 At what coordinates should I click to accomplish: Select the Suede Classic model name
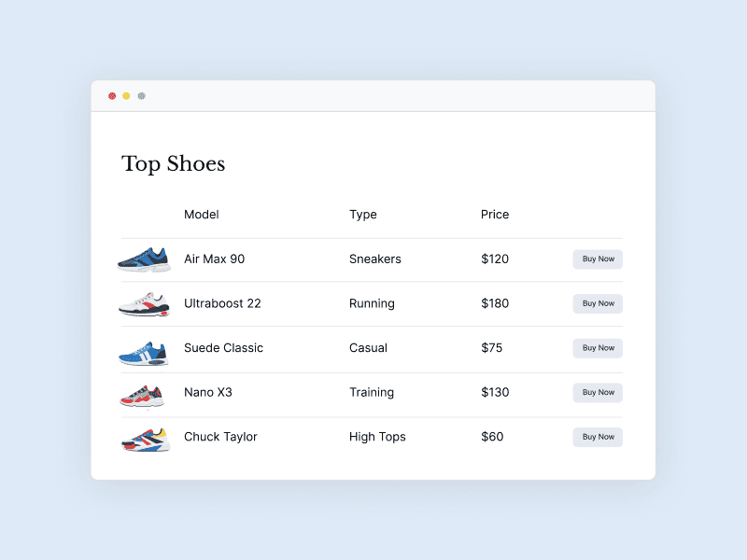[223, 348]
